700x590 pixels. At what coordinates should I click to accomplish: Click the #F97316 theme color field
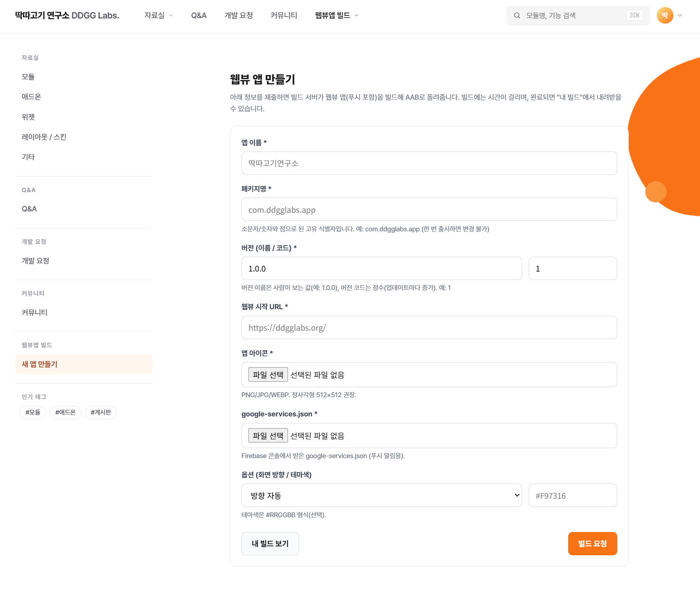573,495
